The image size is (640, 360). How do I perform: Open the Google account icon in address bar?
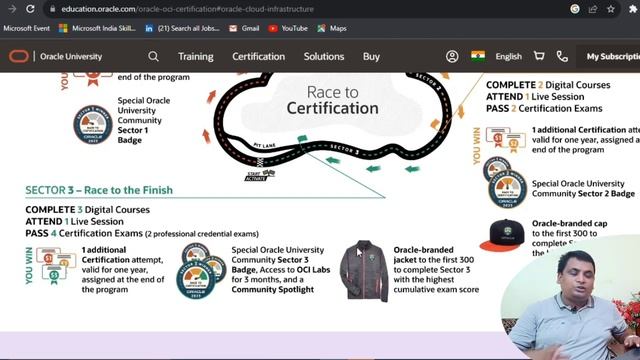tap(575, 9)
